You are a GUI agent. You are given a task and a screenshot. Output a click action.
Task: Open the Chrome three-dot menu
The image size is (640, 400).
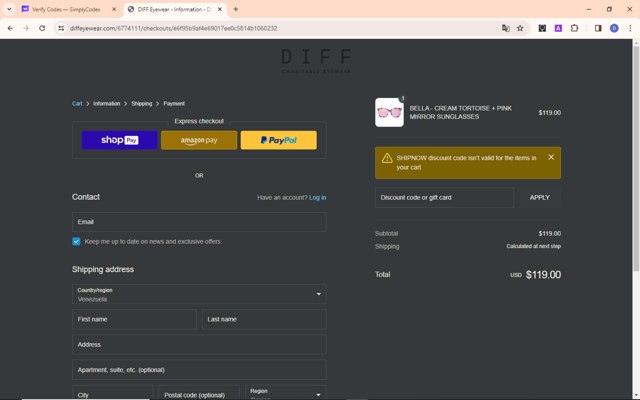[630, 28]
